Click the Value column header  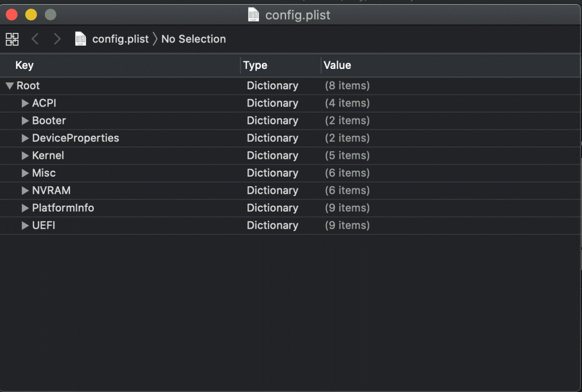(337, 65)
